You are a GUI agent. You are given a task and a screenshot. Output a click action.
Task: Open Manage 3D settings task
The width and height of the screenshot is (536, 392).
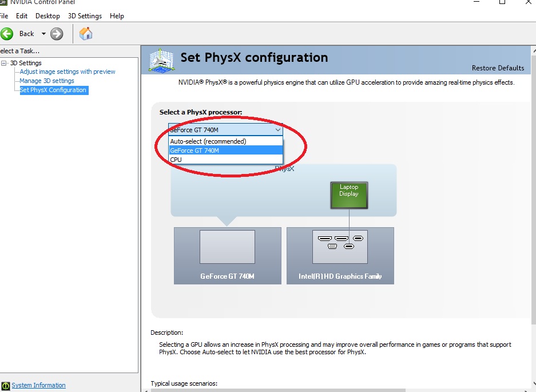[47, 81]
